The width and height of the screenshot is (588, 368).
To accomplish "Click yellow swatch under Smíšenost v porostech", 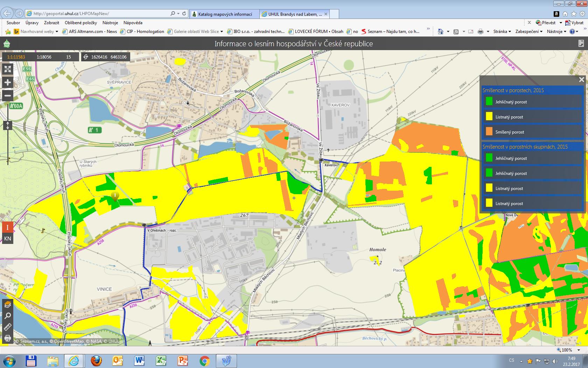I will (x=489, y=117).
